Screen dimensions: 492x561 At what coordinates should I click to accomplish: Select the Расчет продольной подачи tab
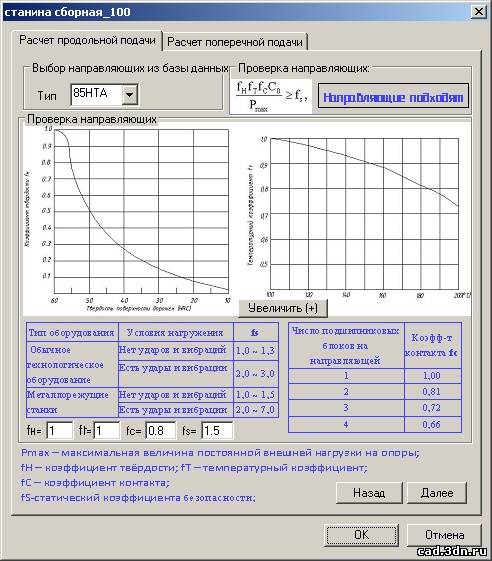[87, 40]
